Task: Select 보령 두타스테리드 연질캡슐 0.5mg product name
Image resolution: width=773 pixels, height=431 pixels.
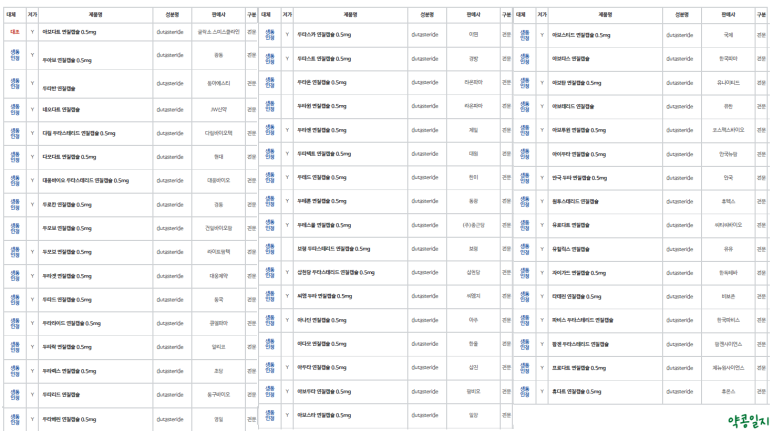Action: (x=333, y=249)
